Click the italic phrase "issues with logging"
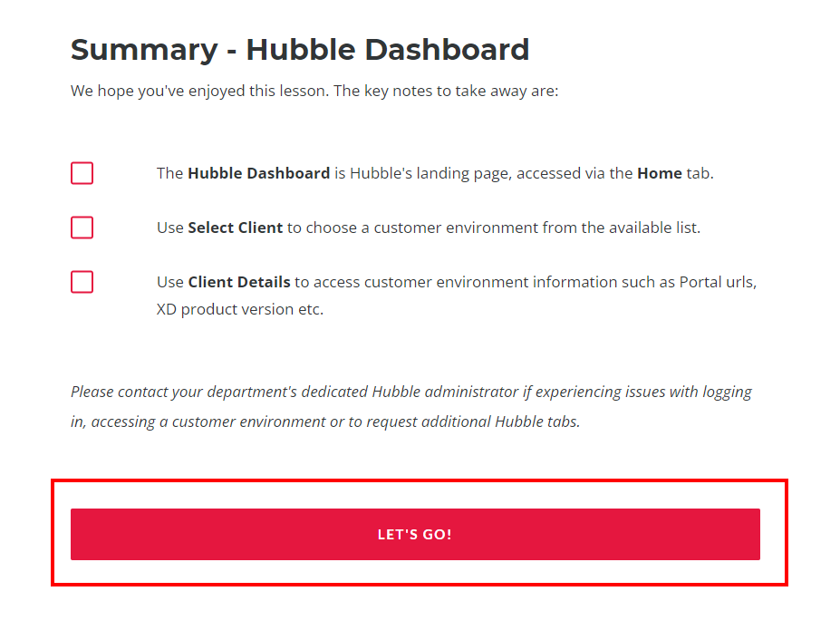Image resolution: width=840 pixels, height=630 pixels. point(689,392)
